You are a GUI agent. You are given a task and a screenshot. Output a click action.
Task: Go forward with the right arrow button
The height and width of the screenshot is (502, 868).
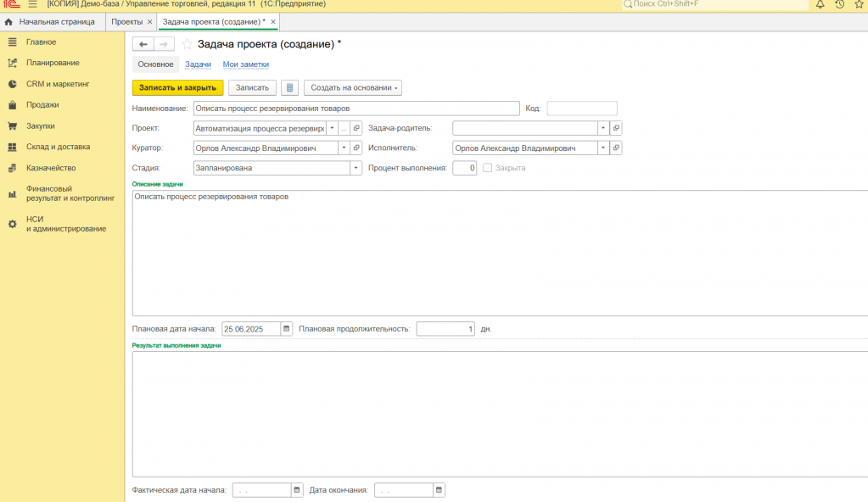click(x=164, y=44)
